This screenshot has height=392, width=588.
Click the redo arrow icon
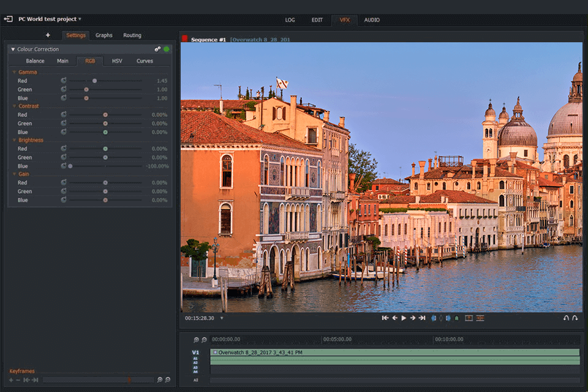pos(575,318)
